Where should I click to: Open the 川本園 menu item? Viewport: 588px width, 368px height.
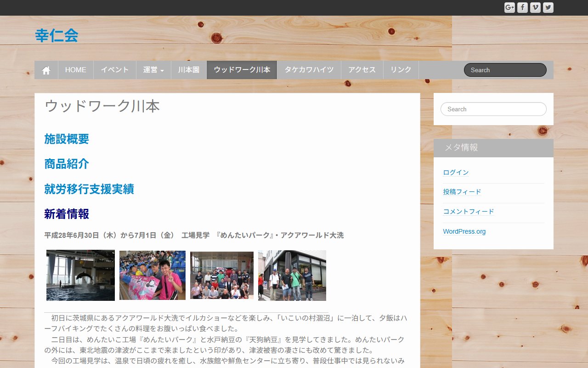point(189,70)
